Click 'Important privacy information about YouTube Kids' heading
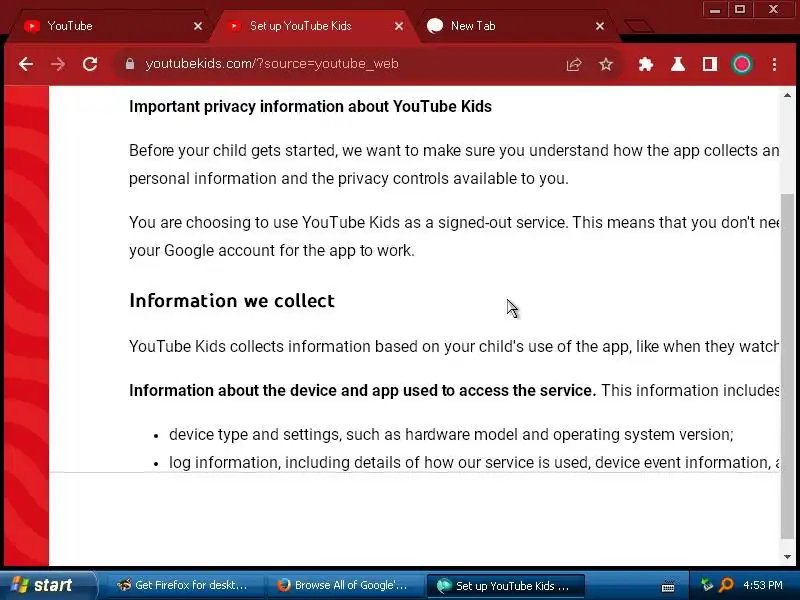Viewport: 800px width, 600px height. pyautogui.click(x=310, y=106)
